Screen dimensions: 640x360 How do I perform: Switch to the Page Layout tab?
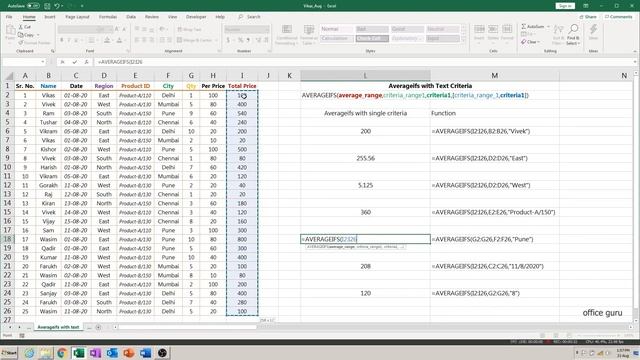[77, 17]
